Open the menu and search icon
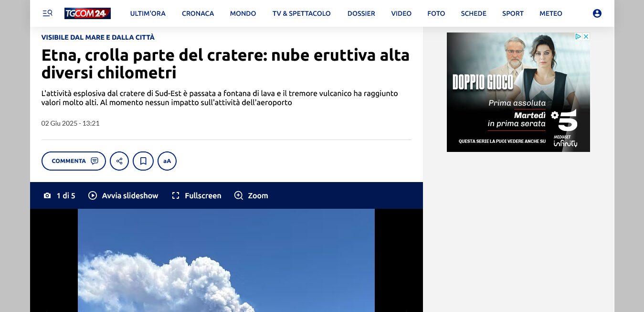 47,13
